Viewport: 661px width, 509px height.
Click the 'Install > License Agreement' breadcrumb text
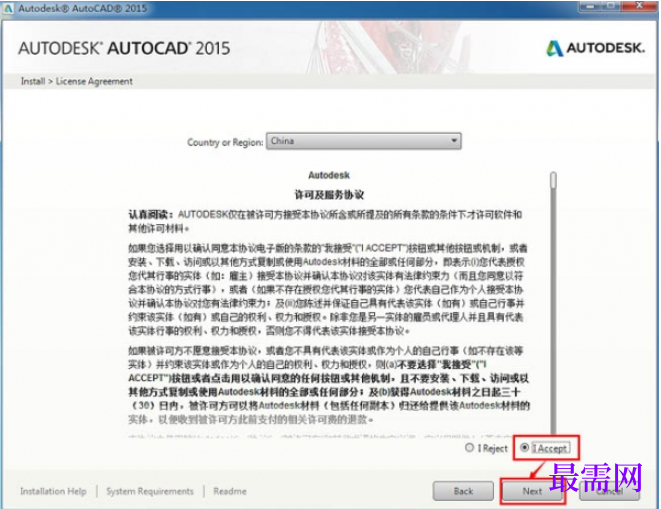76,81
